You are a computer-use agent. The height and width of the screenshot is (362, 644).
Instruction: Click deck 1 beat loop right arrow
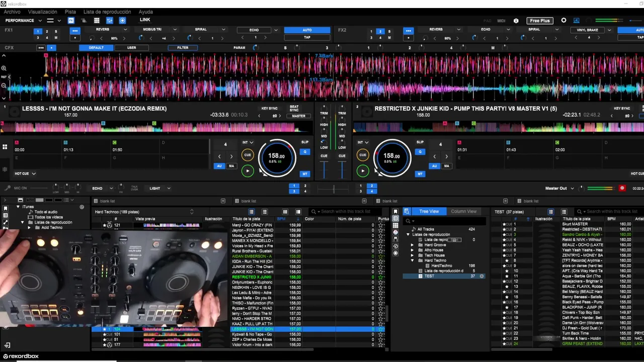(231, 157)
